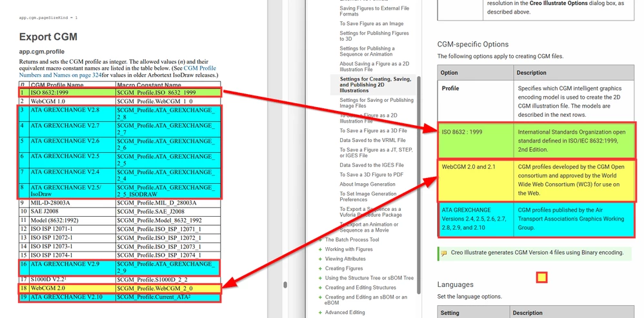
Task: Click 'ATA GREXCHANGE V2.8' profile name cell
Action: 72,114
